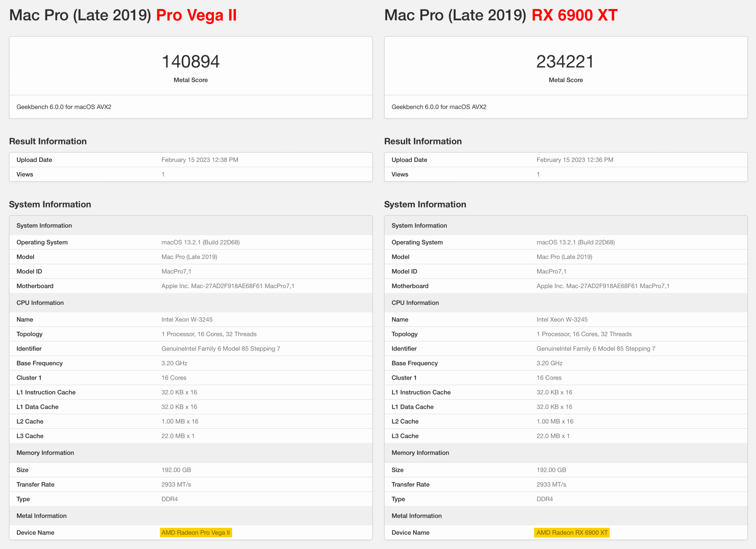Viewport: 756px width, 549px height.
Task: Click 'Intel Xeon W-3245' in left table
Action: pos(187,319)
